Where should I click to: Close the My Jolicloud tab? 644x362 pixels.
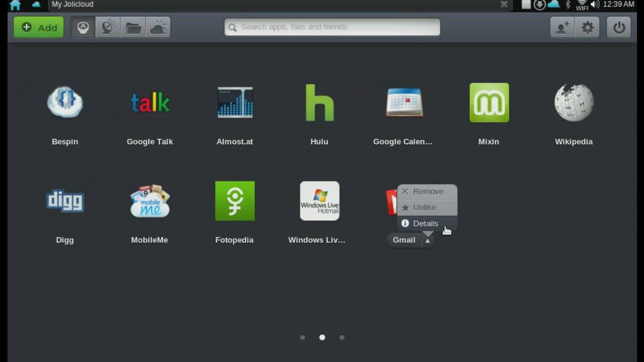(504, 5)
